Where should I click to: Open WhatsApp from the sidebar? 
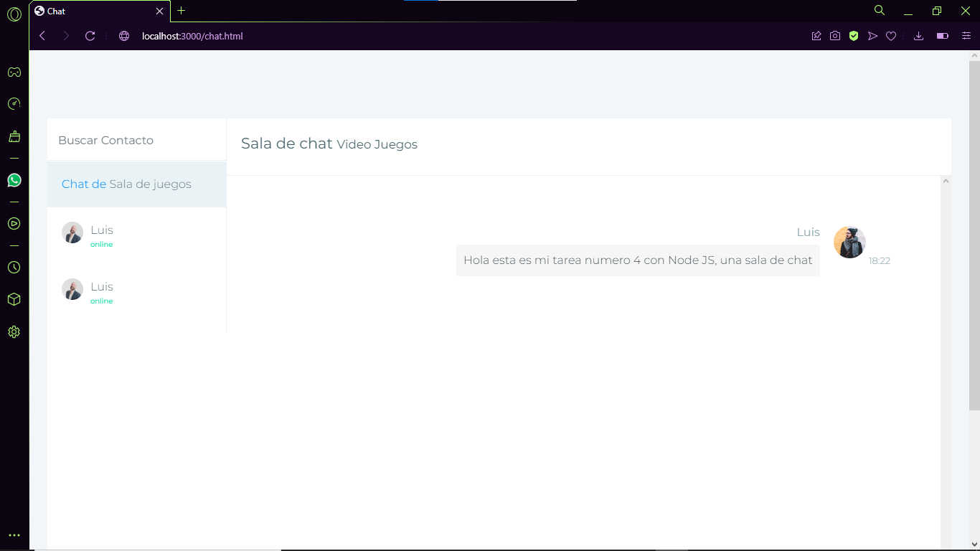[14, 180]
